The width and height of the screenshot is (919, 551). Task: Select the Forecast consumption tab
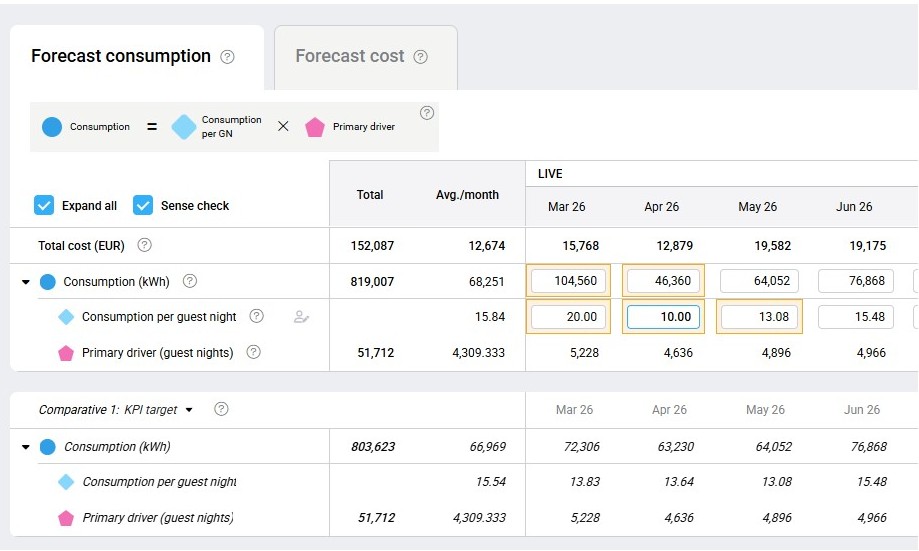click(121, 57)
